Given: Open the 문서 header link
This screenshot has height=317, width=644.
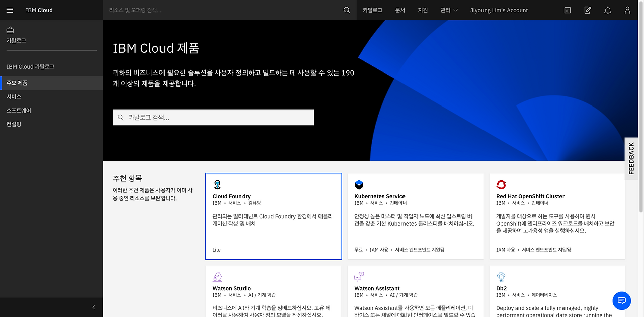Looking at the screenshot, I should pos(400,10).
